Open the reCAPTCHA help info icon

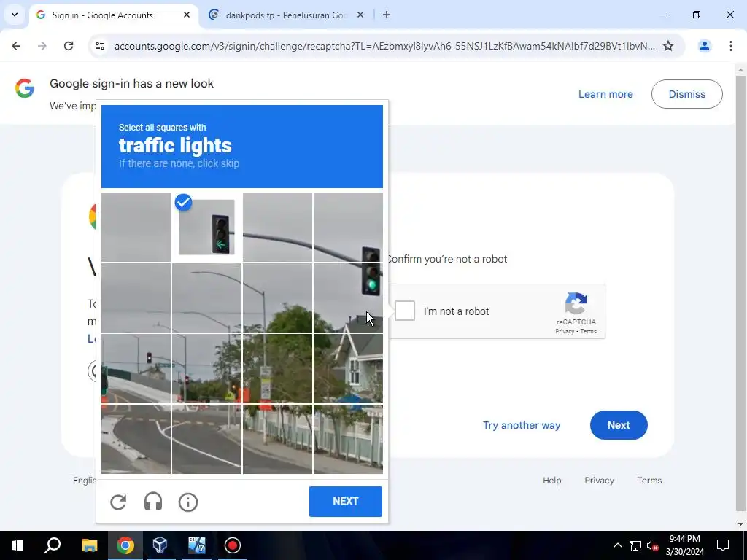(x=188, y=502)
